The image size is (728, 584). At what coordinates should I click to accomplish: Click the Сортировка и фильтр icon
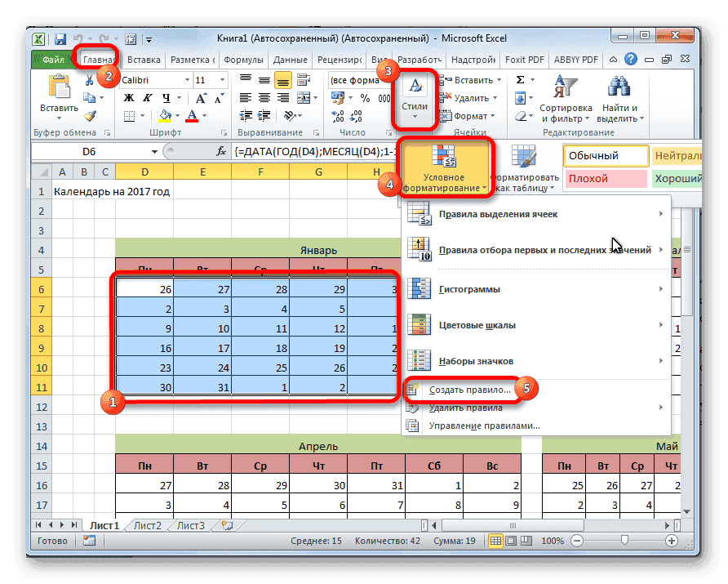click(x=566, y=86)
